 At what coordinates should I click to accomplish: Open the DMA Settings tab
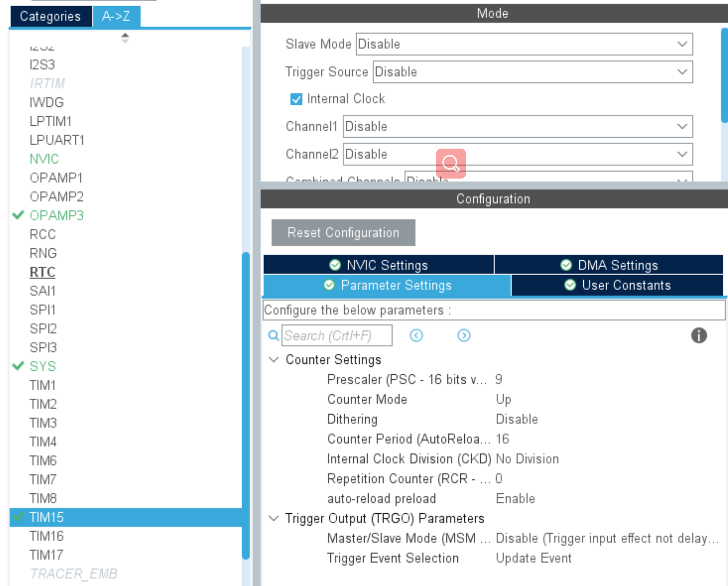[x=609, y=265]
